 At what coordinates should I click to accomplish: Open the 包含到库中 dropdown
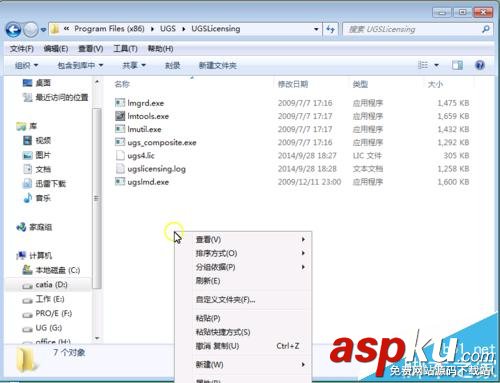tap(80, 65)
